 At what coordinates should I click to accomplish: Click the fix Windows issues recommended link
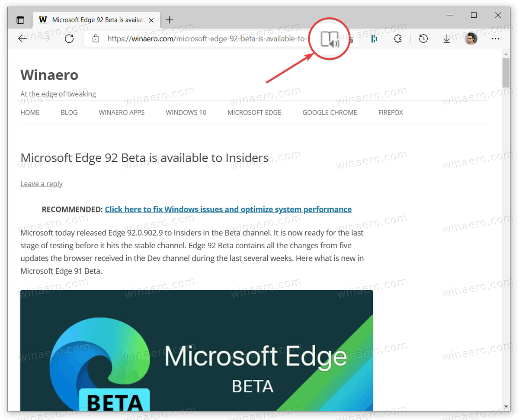point(228,209)
